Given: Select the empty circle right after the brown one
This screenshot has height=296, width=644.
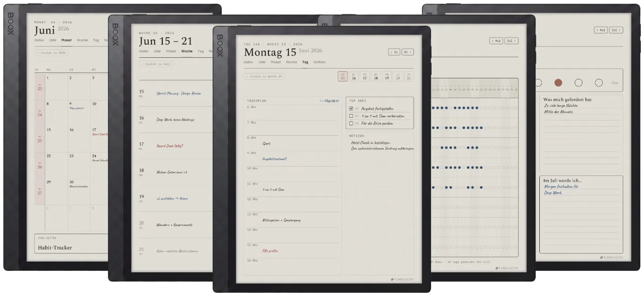Looking at the screenshot, I should pos(578,82).
